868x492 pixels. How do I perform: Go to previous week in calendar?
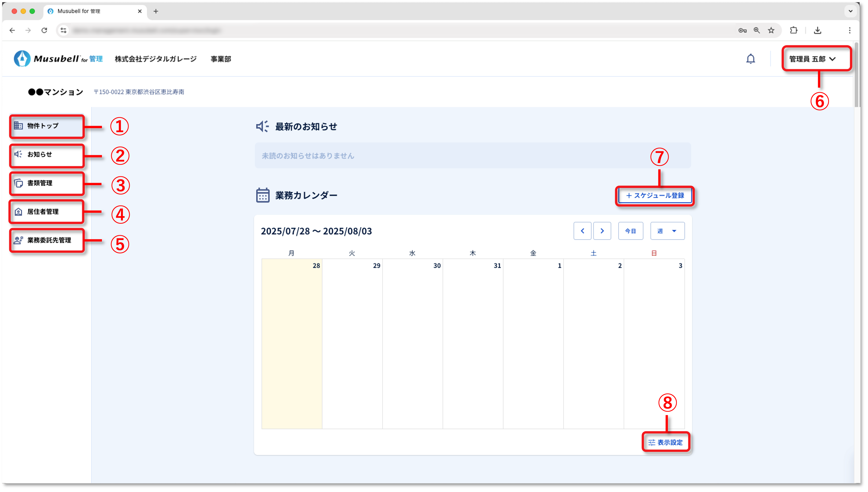coord(582,231)
